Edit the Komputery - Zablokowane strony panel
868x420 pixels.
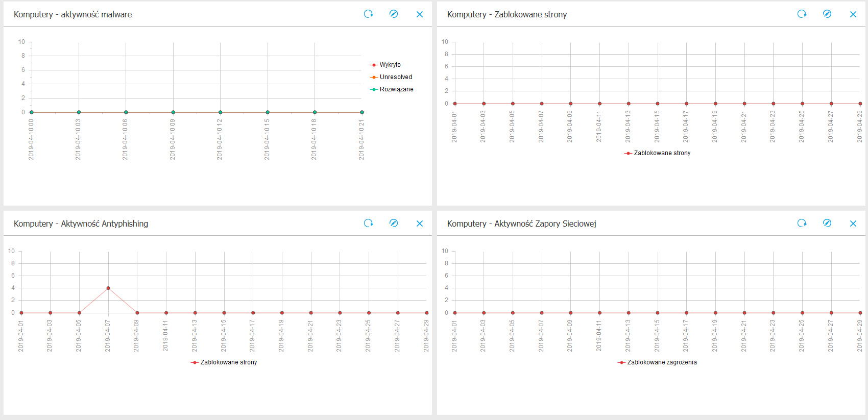point(827,14)
